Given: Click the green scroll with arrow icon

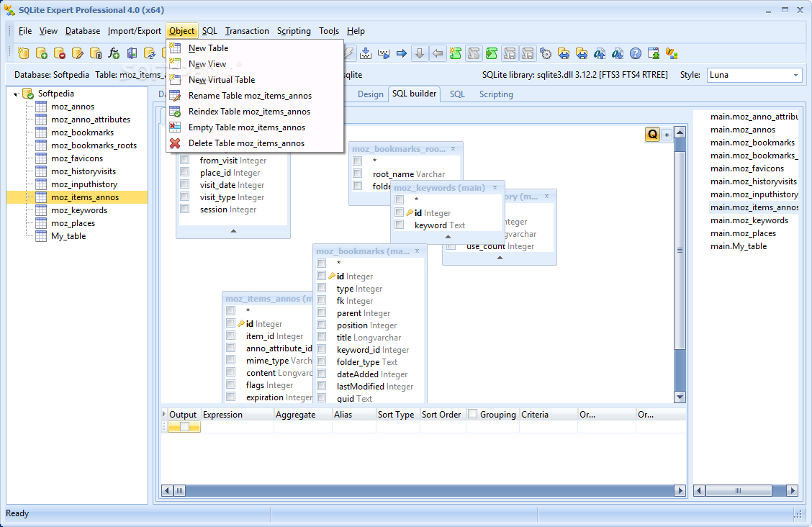Looking at the screenshot, I should [x=492, y=53].
